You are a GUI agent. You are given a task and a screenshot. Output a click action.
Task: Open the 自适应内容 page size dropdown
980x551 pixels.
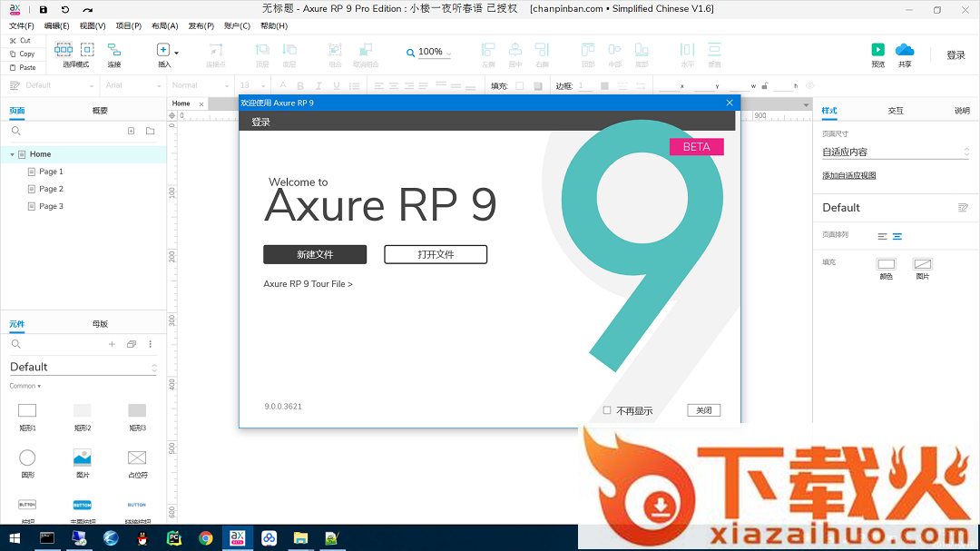click(x=896, y=152)
